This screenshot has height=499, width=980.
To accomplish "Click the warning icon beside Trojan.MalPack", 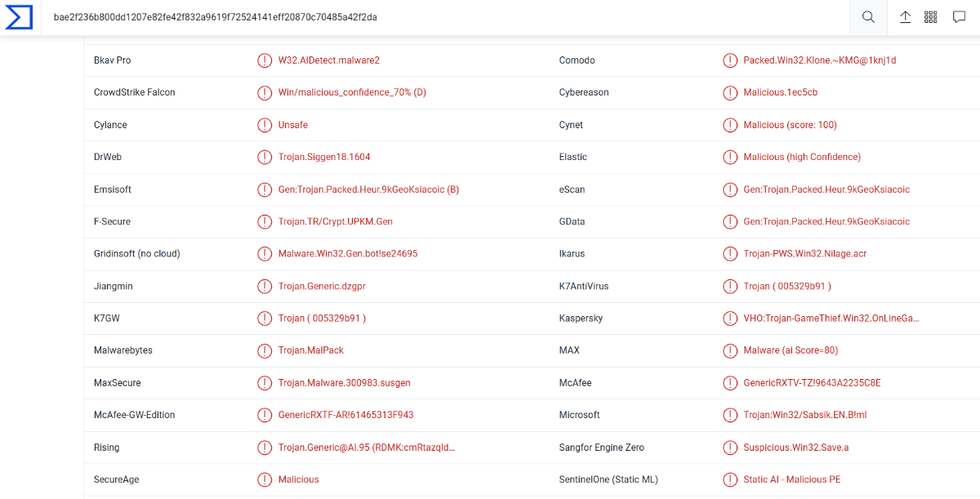I will click(265, 350).
